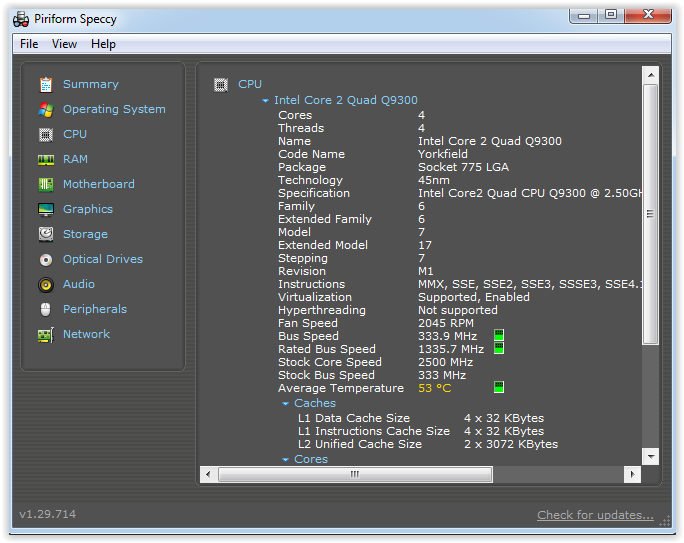
Task: Open the Help menu
Action: 103,44
